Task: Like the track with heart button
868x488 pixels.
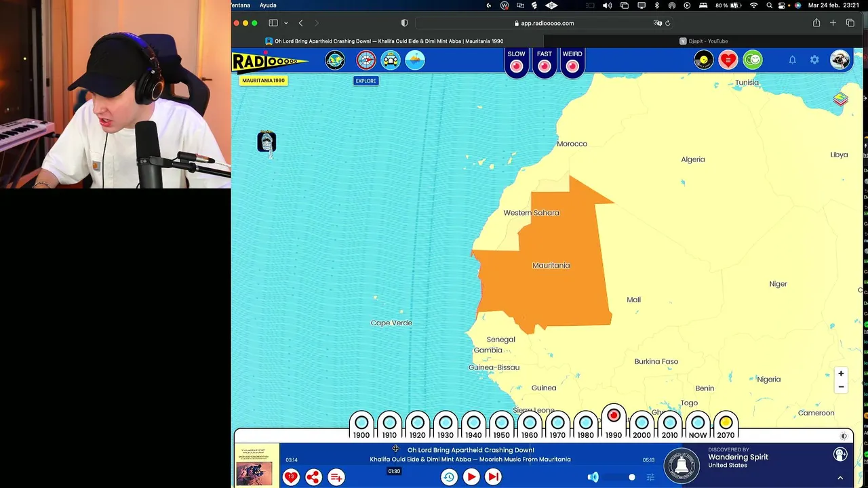Action: click(291, 477)
